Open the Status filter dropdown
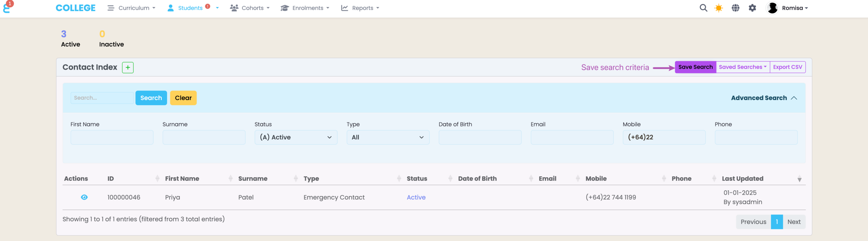 tap(296, 137)
